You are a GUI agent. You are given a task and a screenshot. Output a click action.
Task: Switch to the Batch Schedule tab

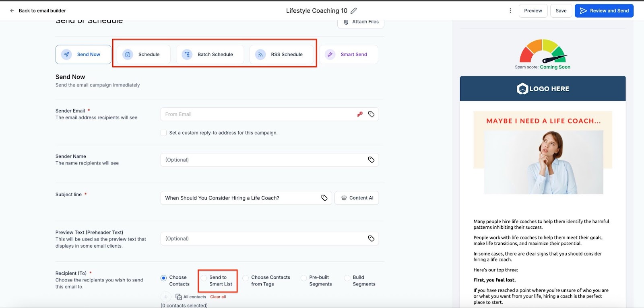coord(210,55)
